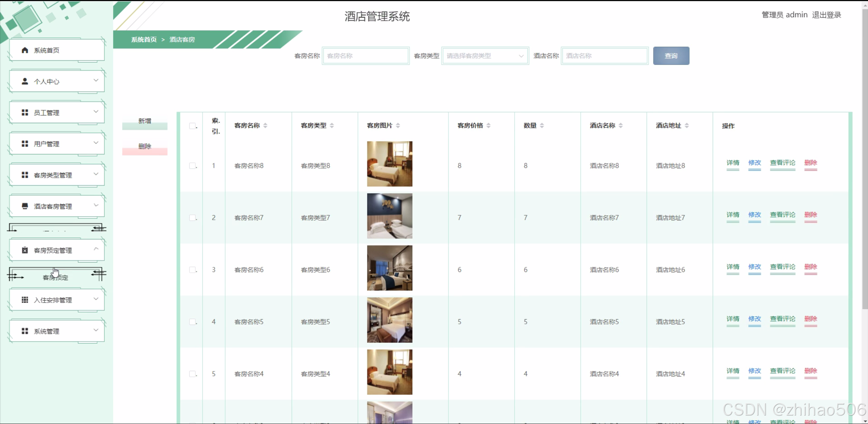Check the checkbox for row 客房名称8

tap(192, 166)
